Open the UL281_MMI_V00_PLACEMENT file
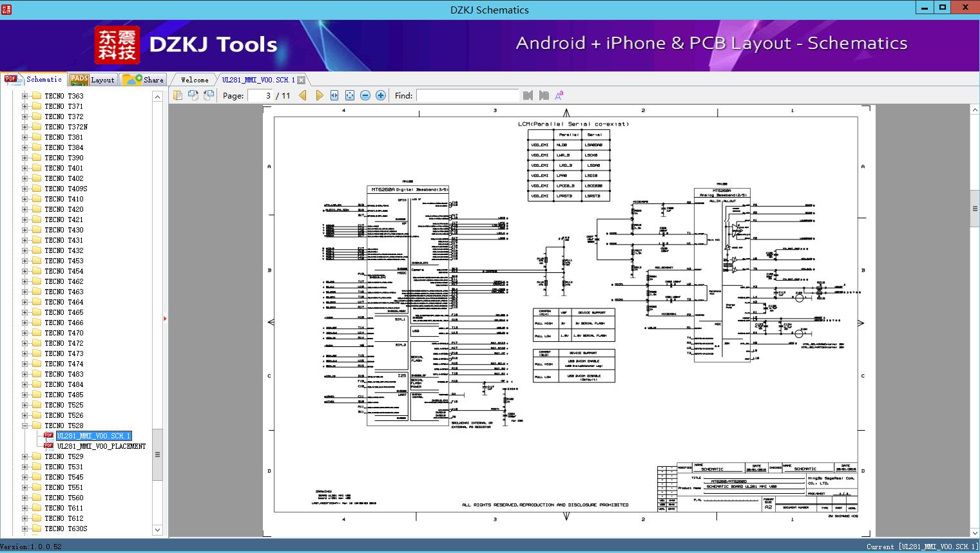Image resolution: width=980 pixels, height=553 pixels. [101, 446]
